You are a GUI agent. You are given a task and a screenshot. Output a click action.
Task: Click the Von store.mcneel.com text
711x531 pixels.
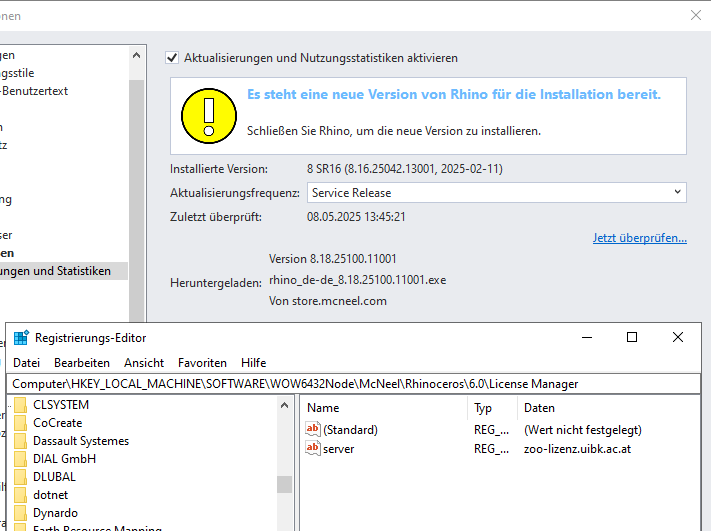click(327, 301)
